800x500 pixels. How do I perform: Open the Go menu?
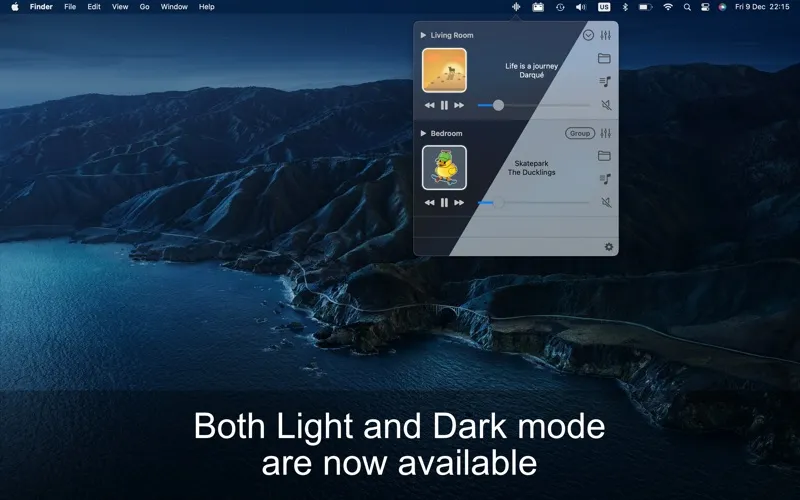click(x=144, y=7)
